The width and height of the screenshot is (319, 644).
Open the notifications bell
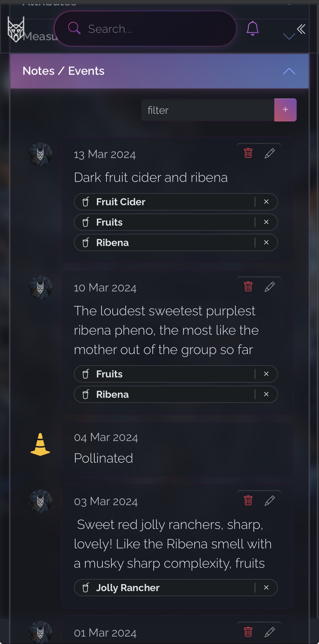pyautogui.click(x=252, y=29)
